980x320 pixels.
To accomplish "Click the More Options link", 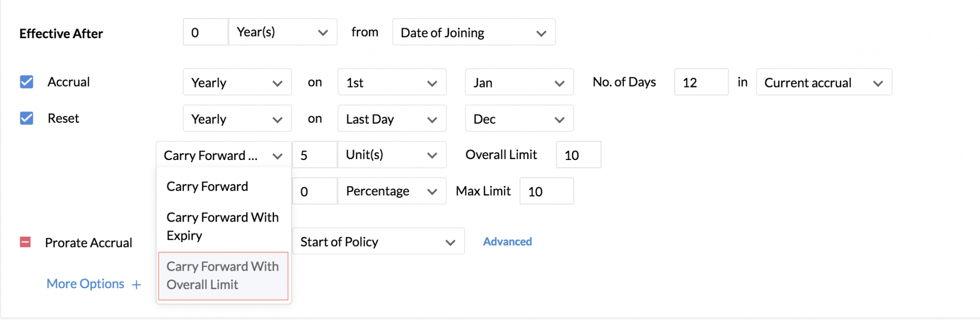I will coord(85,284).
